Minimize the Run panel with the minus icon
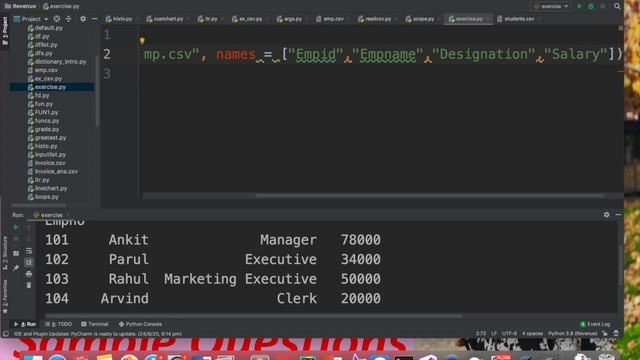The height and width of the screenshot is (360, 640). point(618,215)
